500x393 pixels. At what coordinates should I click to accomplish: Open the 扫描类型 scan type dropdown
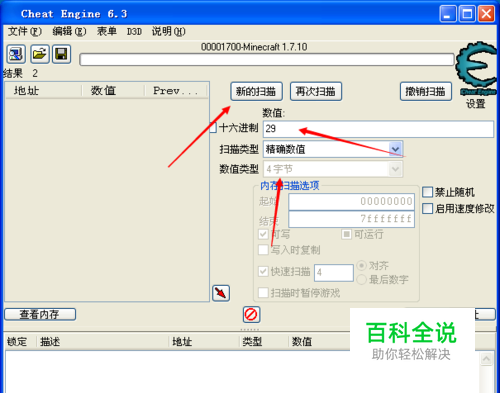(x=333, y=149)
